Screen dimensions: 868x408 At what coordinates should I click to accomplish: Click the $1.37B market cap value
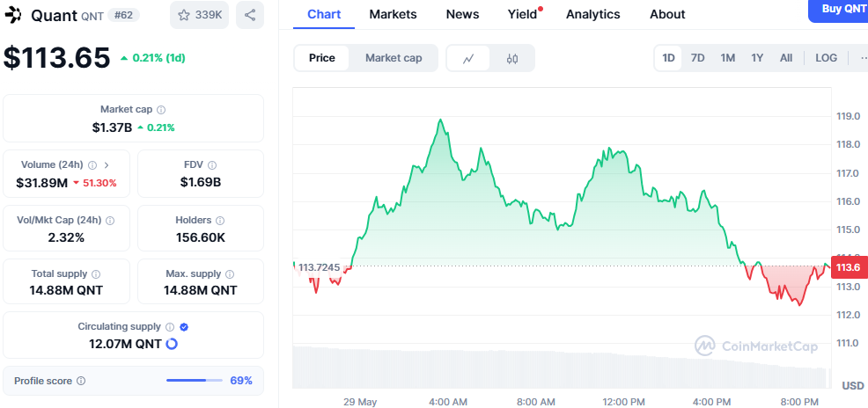pyautogui.click(x=112, y=127)
